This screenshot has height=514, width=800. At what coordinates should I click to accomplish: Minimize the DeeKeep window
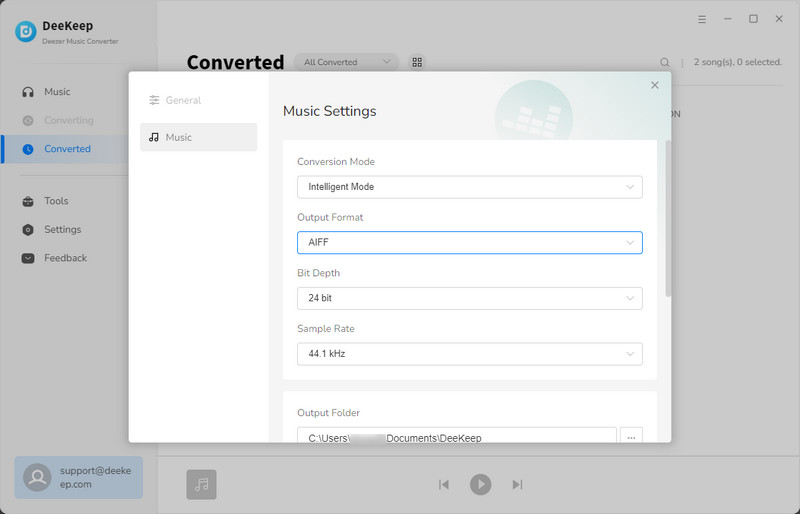click(728, 19)
